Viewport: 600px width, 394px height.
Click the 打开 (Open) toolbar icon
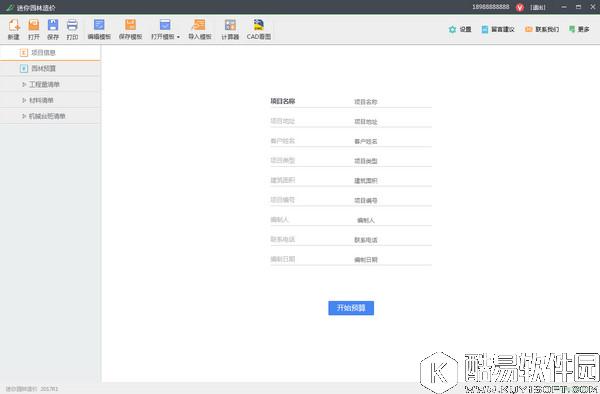[34, 25]
